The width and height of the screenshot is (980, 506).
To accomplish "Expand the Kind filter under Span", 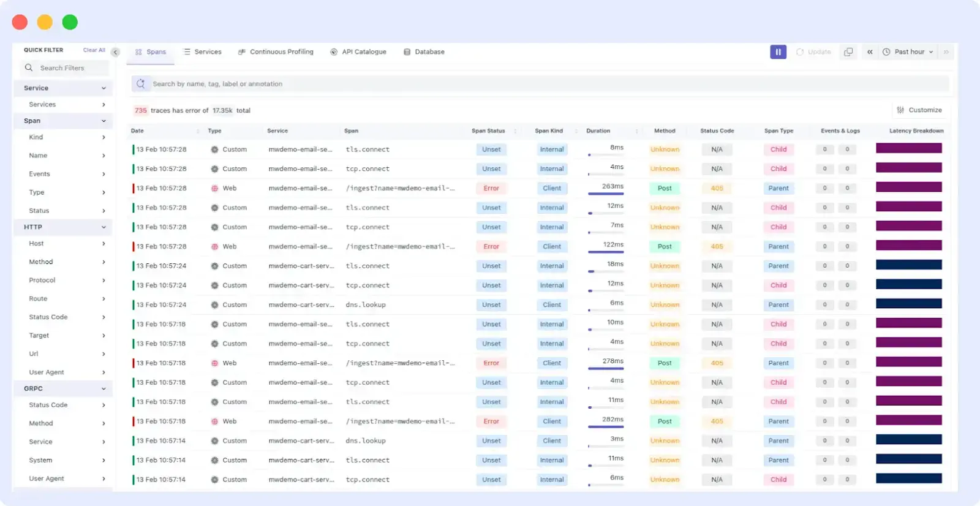I will click(104, 137).
